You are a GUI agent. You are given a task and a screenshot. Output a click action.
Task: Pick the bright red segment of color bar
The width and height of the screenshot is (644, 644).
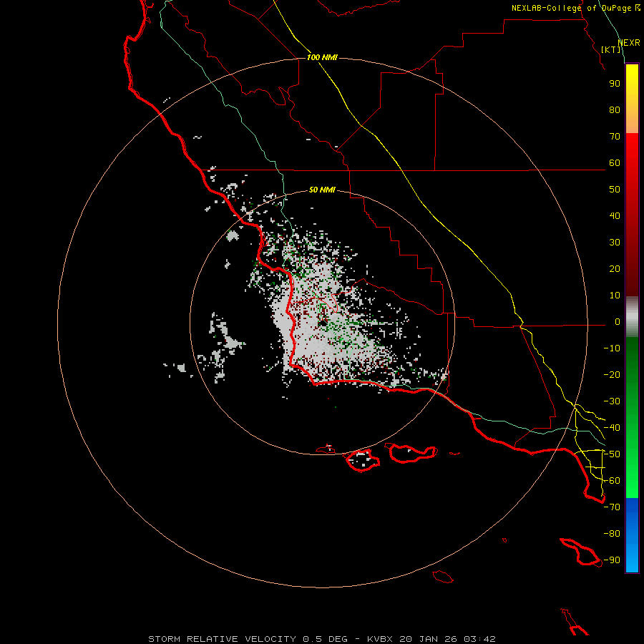[632, 215]
